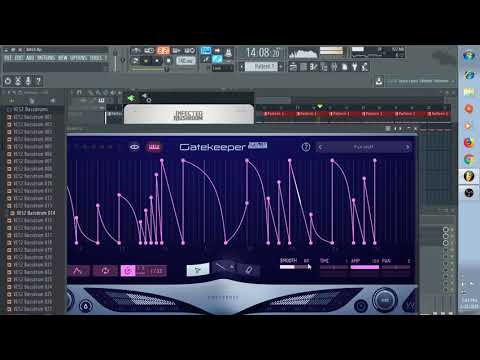The width and height of the screenshot is (480, 360).
Task: Click the Infected Mushroom banner
Action: tap(189, 115)
